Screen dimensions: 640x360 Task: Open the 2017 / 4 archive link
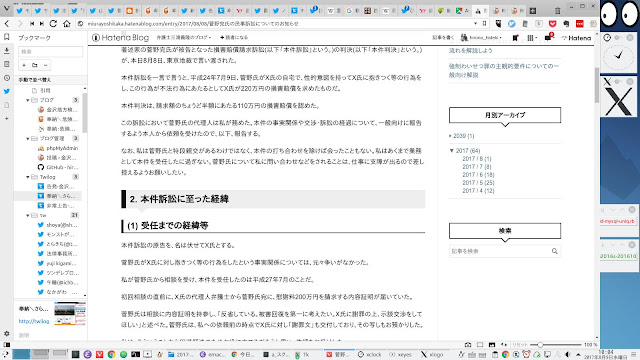point(478,191)
